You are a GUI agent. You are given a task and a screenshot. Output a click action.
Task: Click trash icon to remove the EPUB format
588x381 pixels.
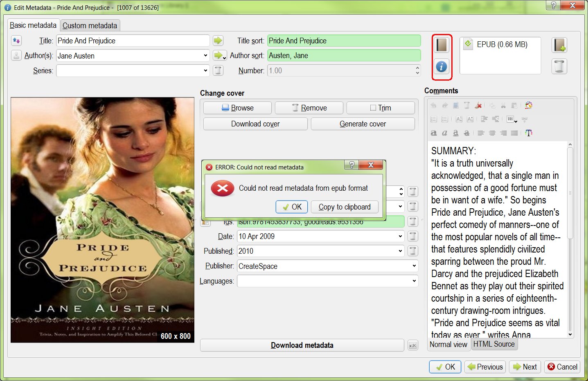click(x=559, y=66)
